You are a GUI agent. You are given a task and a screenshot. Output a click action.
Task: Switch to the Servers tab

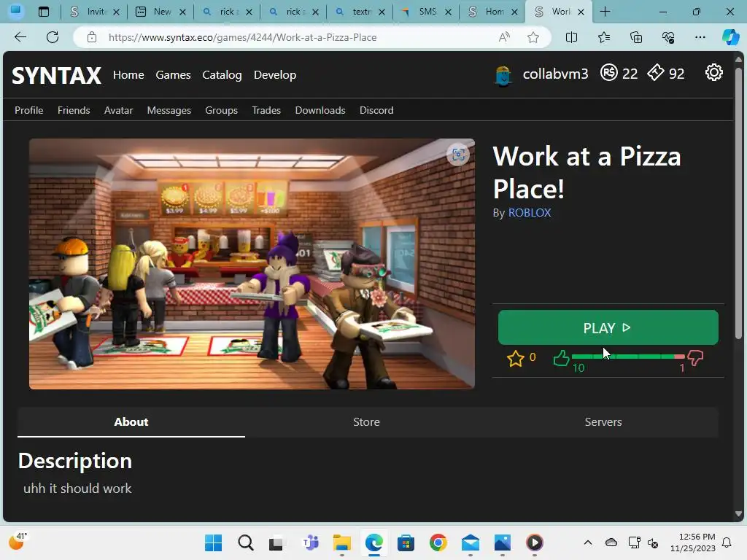click(603, 422)
